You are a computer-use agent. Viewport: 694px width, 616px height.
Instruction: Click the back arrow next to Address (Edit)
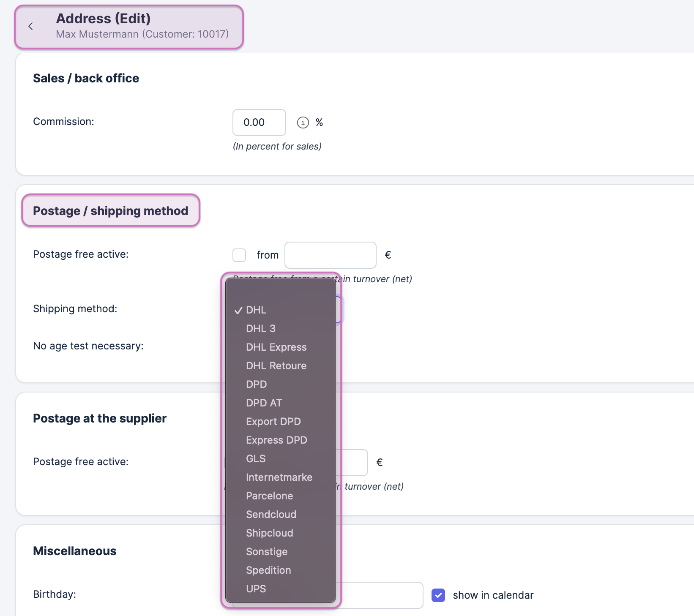(x=30, y=26)
